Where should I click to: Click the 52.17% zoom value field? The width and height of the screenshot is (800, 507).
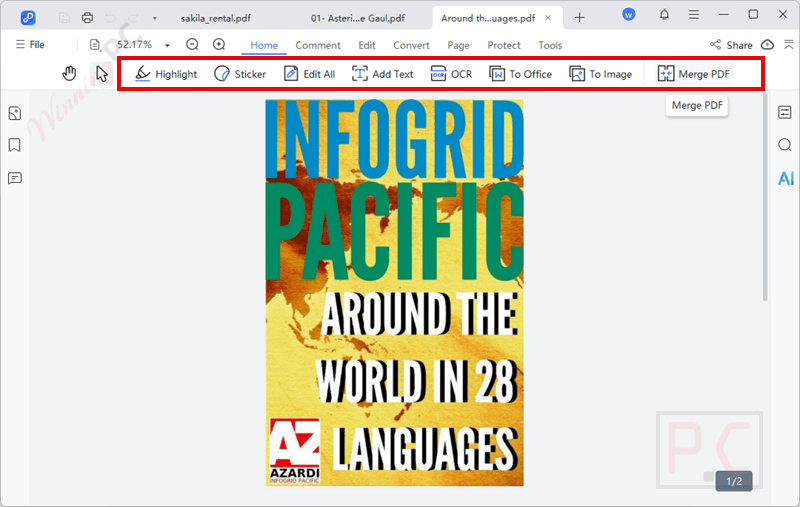135,44
